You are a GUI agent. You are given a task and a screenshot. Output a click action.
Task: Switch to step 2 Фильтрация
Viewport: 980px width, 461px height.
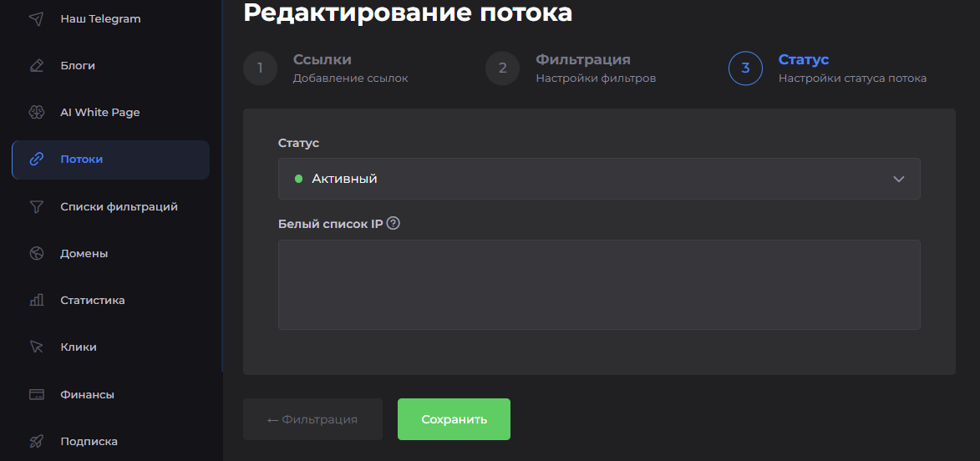click(571, 68)
